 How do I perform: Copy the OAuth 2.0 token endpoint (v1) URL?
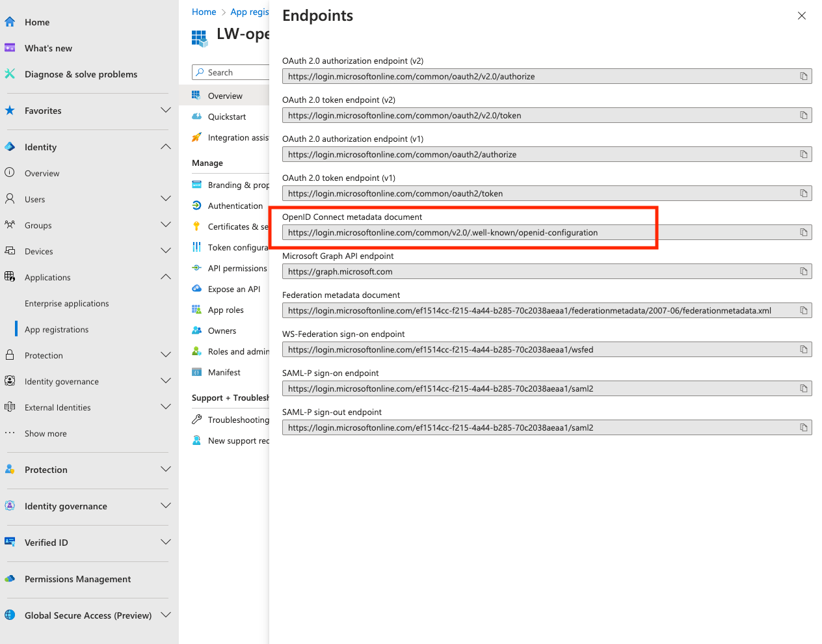tap(804, 193)
